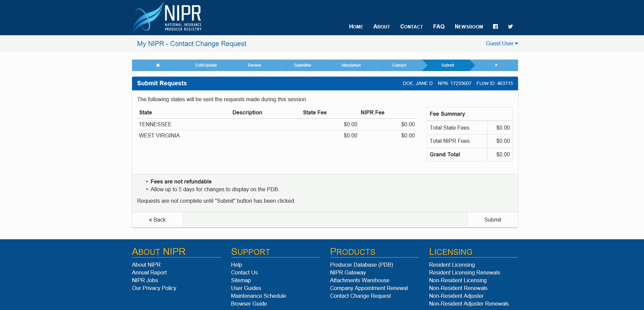
Task: Open Our Privacy Policy link
Action: [154, 288]
